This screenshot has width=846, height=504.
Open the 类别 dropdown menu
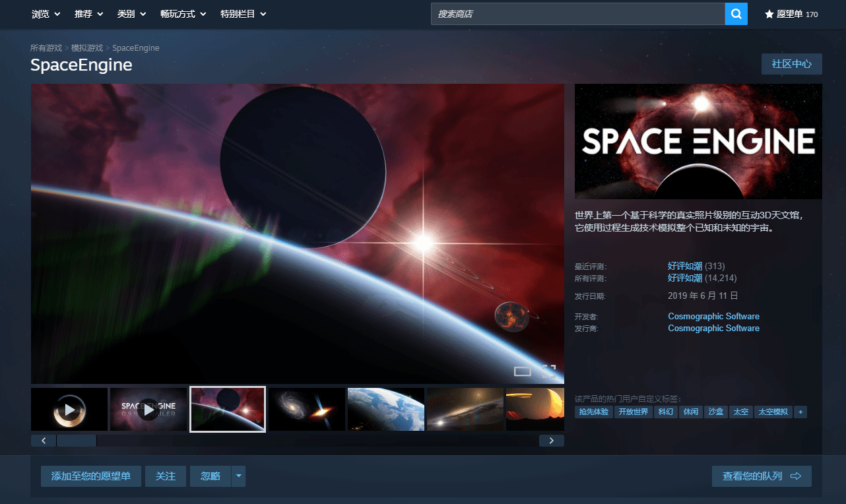click(x=131, y=14)
